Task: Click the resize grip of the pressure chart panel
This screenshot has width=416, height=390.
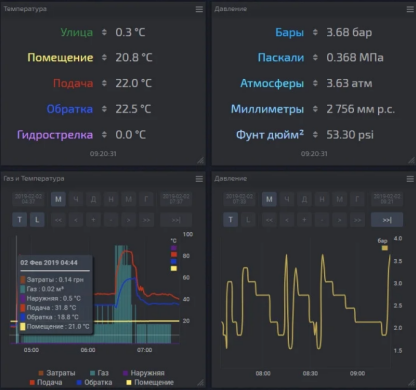Action: click(412, 383)
